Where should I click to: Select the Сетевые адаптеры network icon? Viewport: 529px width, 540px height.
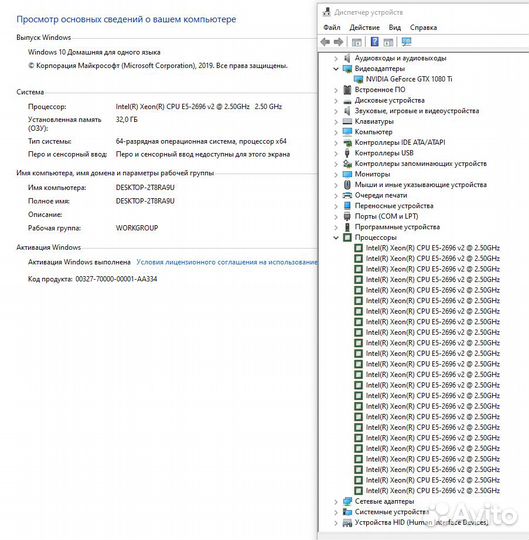tap(347, 501)
